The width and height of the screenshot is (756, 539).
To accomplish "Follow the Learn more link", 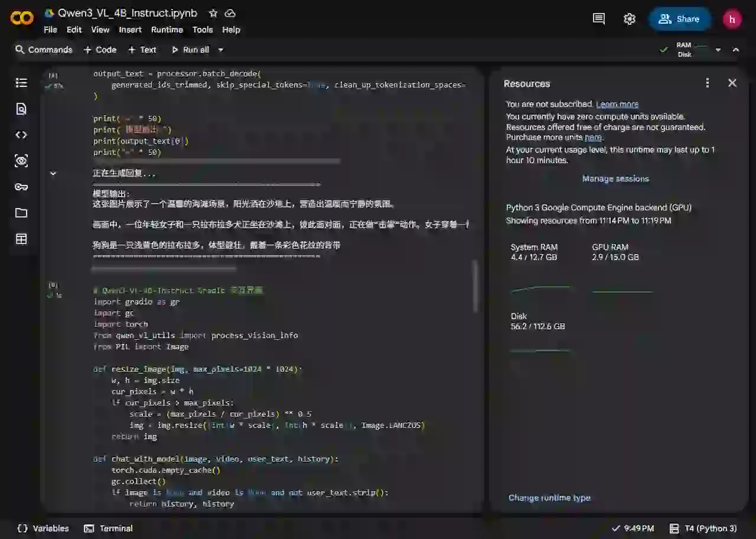I will 617,104.
